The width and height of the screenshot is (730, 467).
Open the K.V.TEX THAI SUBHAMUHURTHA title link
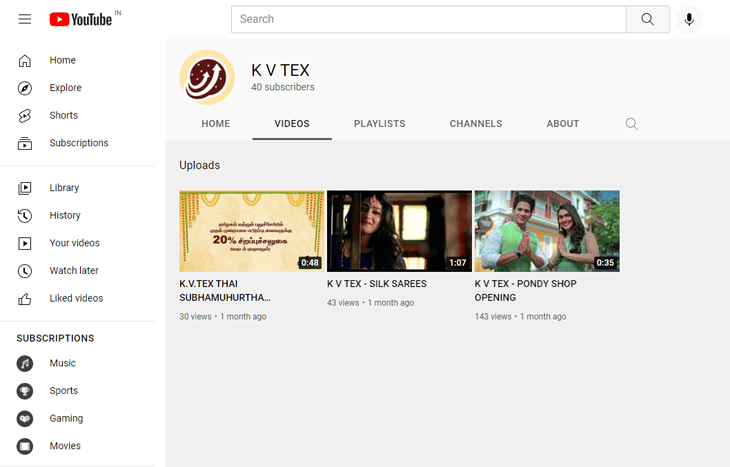(x=225, y=291)
